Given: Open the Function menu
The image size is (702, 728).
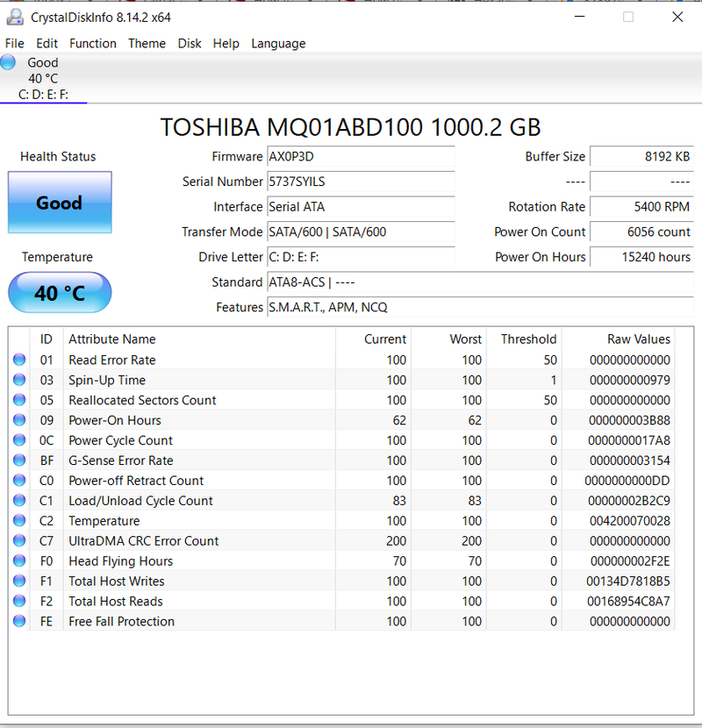Looking at the screenshot, I should click(93, 44).
